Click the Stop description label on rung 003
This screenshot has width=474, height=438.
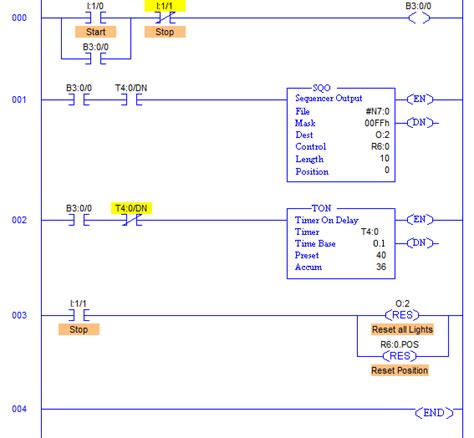[x=79, y=330]
